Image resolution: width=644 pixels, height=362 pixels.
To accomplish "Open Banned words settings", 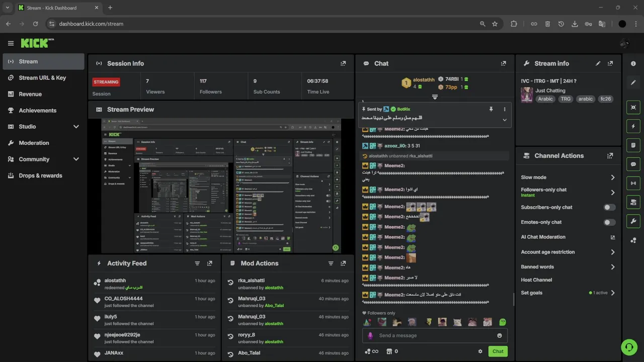I will click(x=568, y=267).
